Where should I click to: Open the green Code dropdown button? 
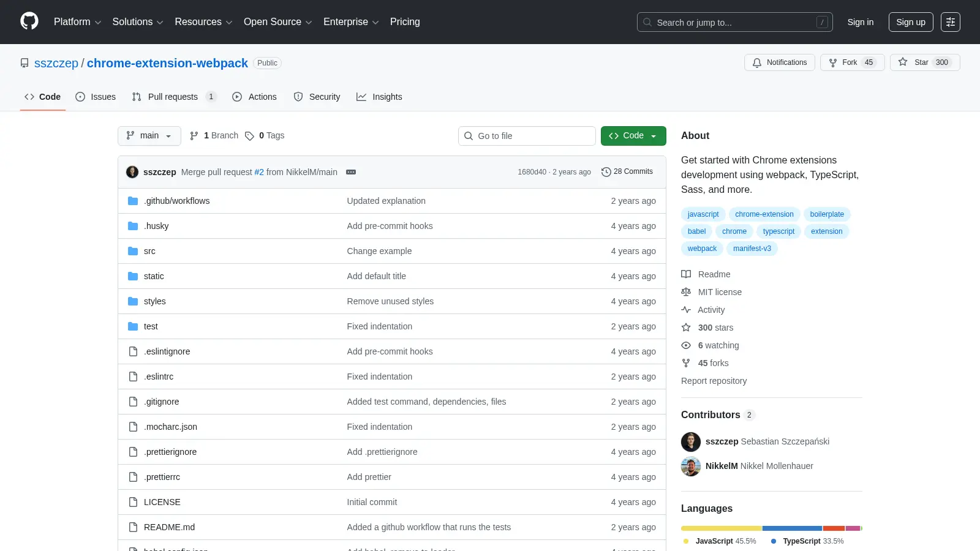pyautogui.click(x=633, y=136)
